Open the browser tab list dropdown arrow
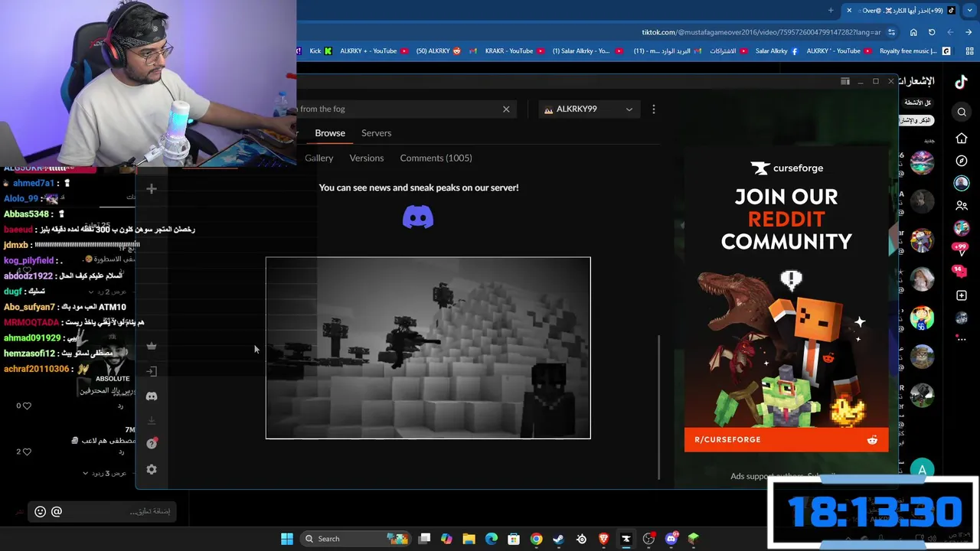 coord(969,10)
